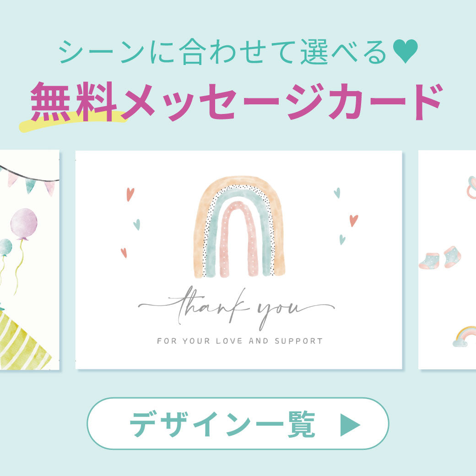Viewport: 476px width, 476px height.
Task: Click the watercolor rainbow illustration
Action: 239,227
